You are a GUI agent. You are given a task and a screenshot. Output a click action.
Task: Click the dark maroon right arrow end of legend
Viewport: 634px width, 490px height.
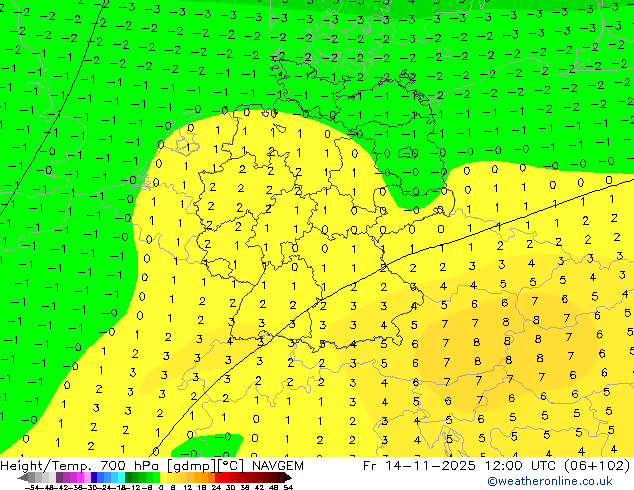coord(288,477)
